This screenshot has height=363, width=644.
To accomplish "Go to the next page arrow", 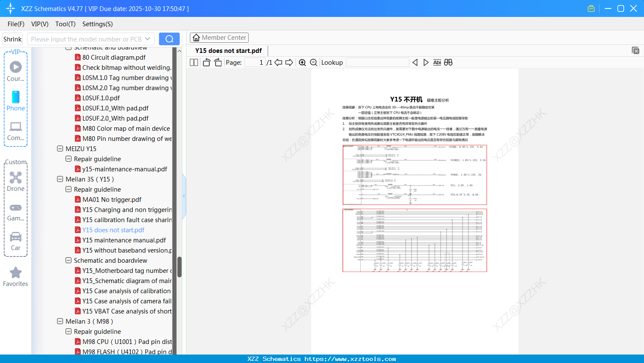I will click(289, 62).
